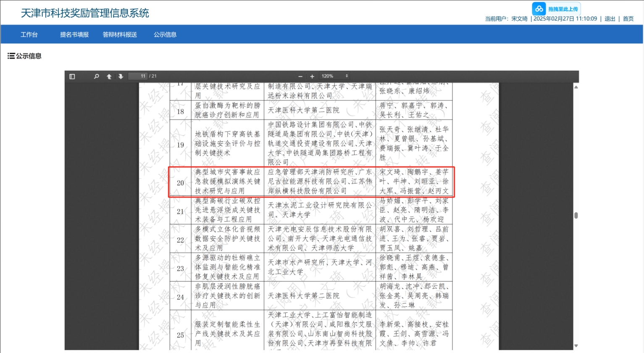
Task: Click 服装定制智能柔性生产线 project title
Action: point(228,334)
